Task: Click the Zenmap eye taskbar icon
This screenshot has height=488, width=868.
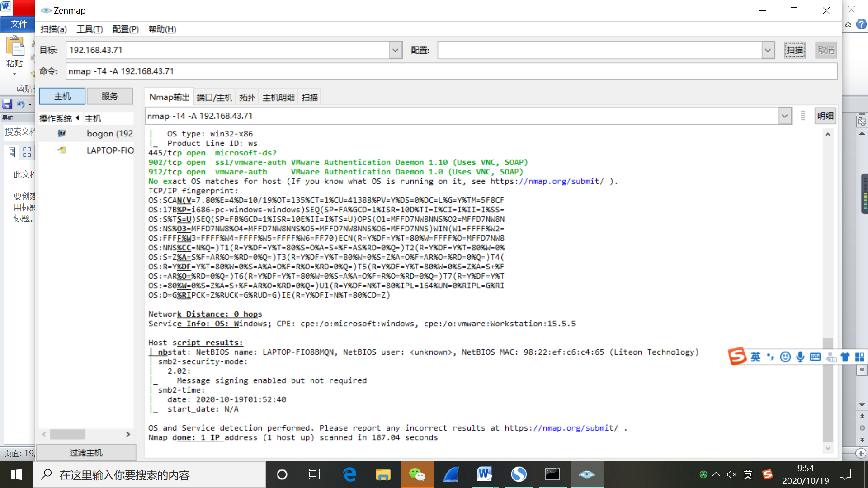Action: pos(586,474)
